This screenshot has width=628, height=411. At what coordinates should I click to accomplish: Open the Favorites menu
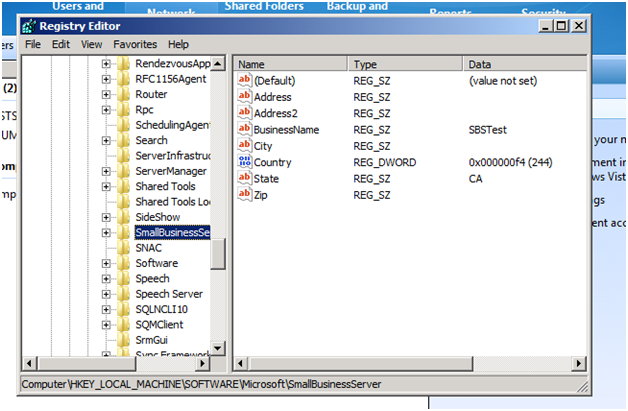[x=135, y=44]
